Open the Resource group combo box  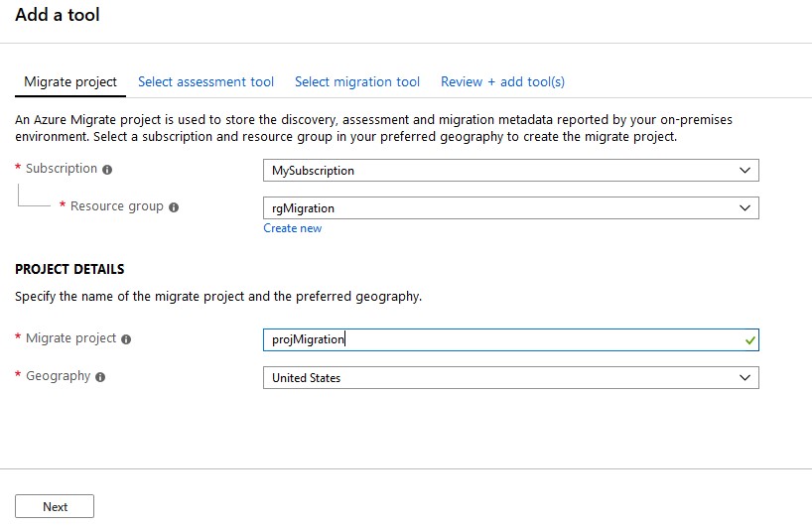coord(510,208)
